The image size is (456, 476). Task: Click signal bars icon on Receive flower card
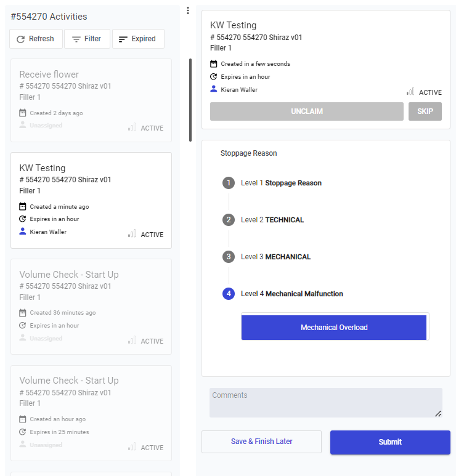coord(132,127)
